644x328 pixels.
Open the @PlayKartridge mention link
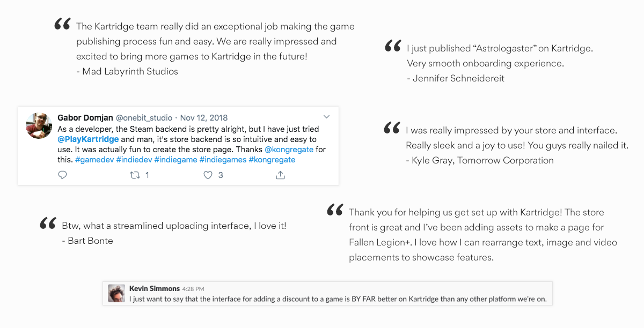coord(88,139)
